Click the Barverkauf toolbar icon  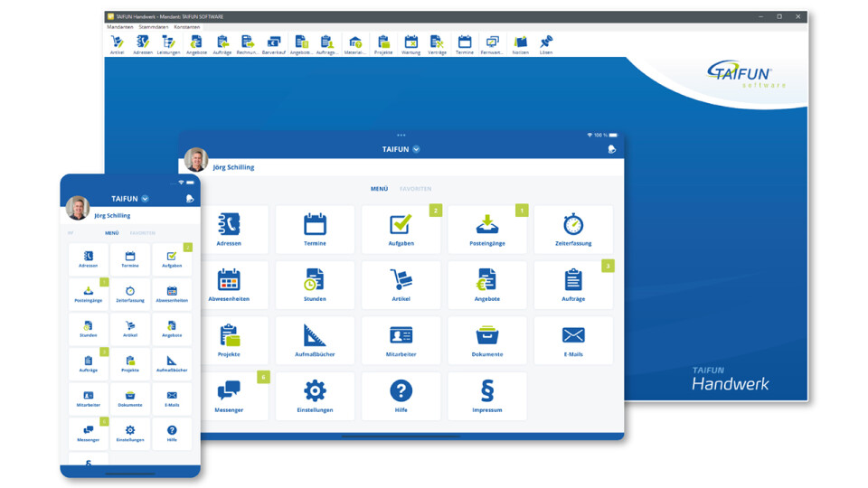274,45
